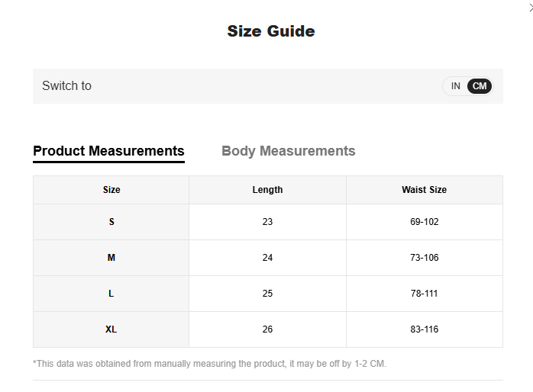
Task: Click the manual measurement disclaimer note
Action: click(210, 364)
